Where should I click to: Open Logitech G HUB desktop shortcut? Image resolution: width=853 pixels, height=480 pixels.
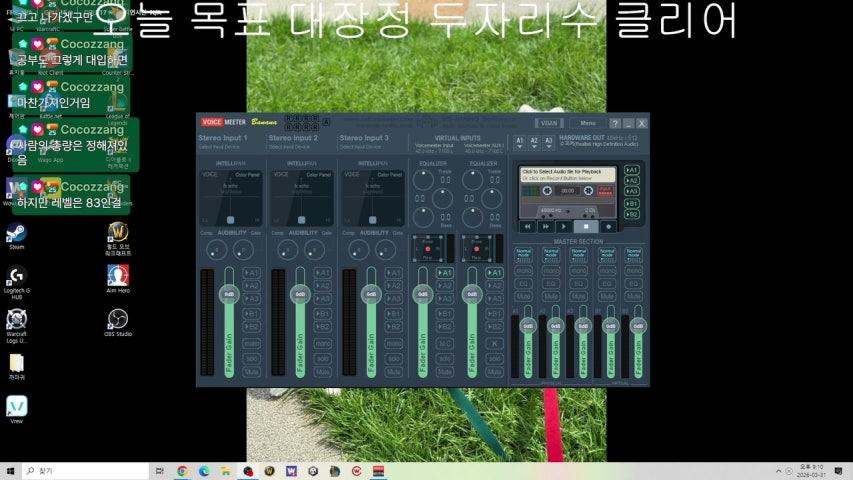point(16,276)
